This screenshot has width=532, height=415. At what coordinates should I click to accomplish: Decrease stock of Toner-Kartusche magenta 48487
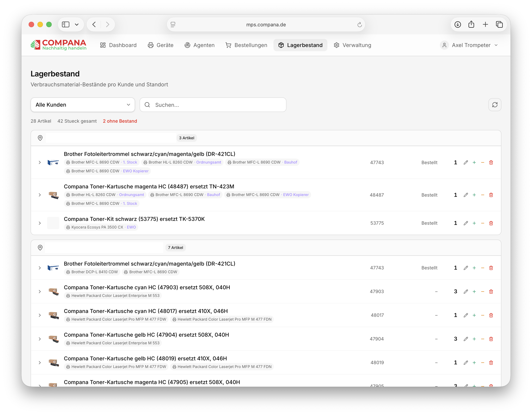click(x=482, y=195)
